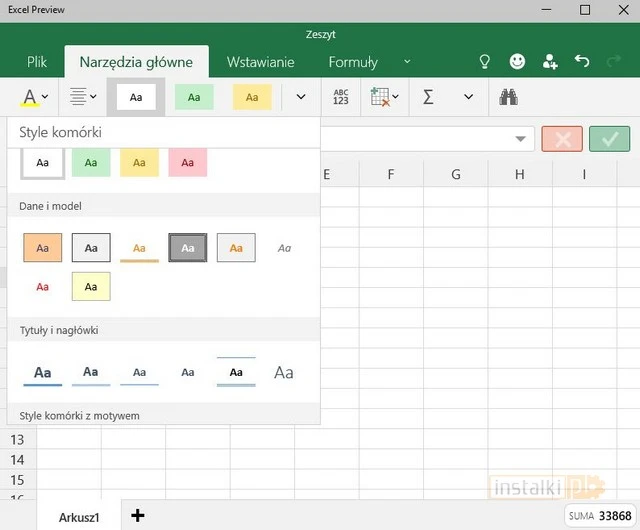
Task: Confirm the entry with green checkmark button
Action: [609, 139]
